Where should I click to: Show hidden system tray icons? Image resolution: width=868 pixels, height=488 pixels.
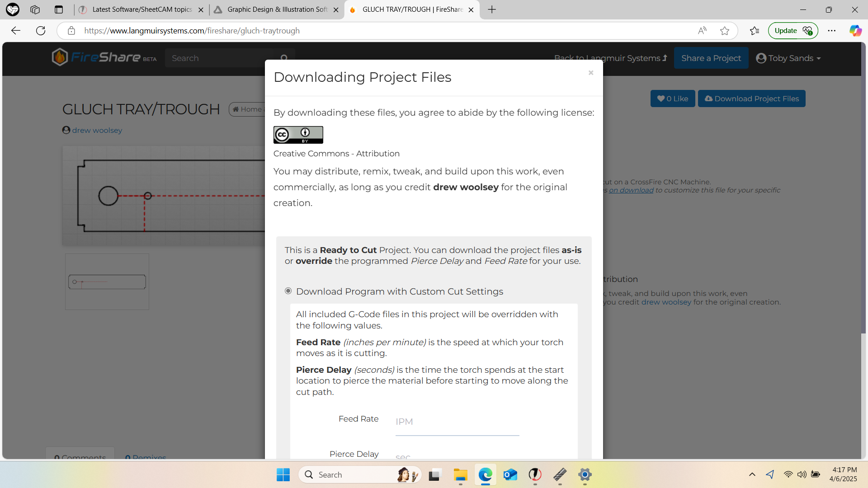(x=752, y=474)
